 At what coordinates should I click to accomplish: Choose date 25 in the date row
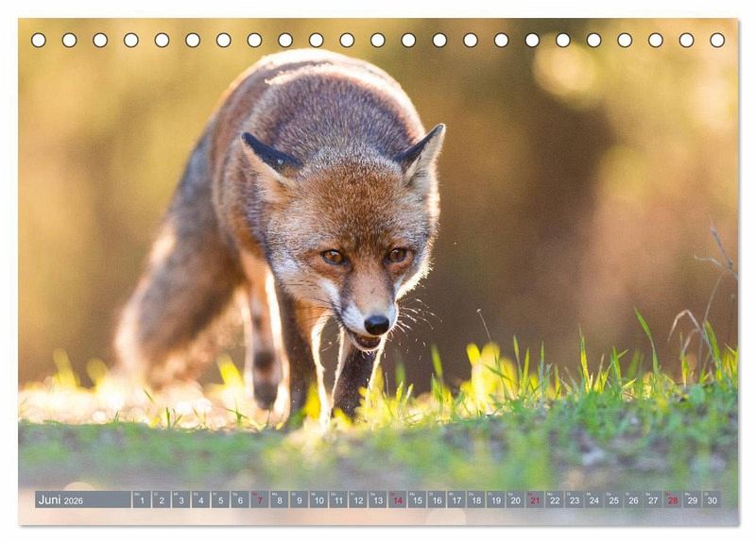point(613,500)
